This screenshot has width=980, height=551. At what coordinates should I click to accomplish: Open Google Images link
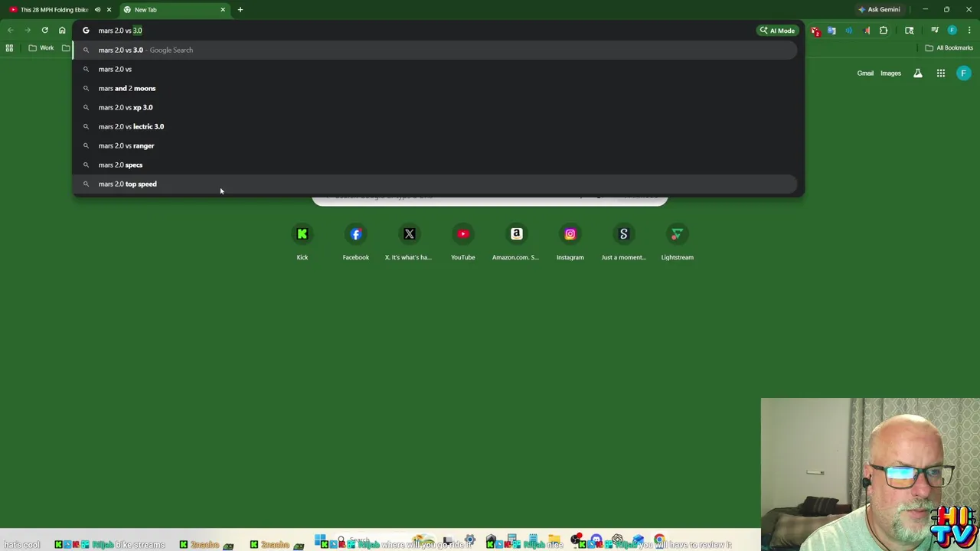coord(890,73)
